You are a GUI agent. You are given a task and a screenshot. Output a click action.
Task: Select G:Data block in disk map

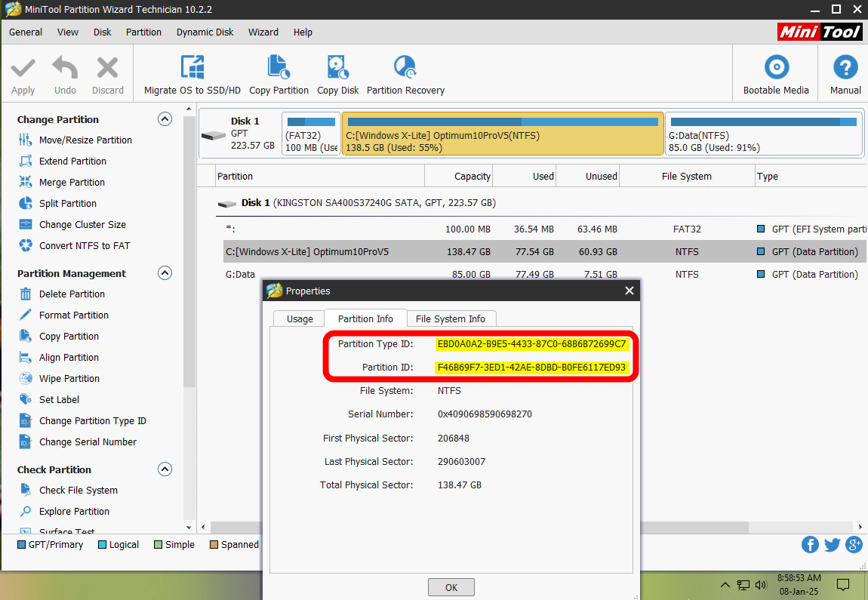763,134
